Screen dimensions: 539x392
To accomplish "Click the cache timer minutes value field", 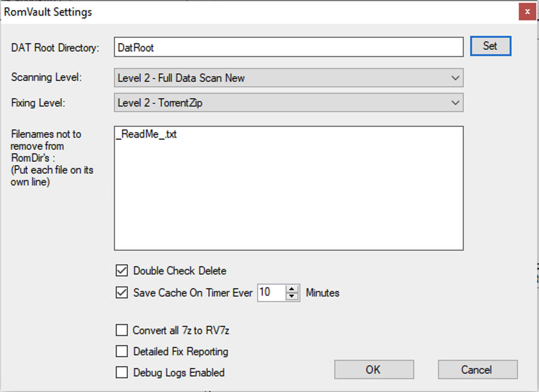I will coord(271,292).
